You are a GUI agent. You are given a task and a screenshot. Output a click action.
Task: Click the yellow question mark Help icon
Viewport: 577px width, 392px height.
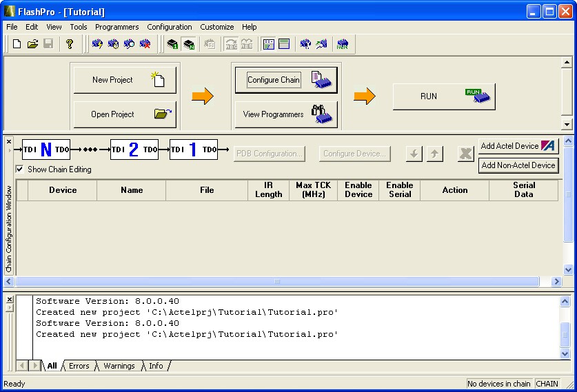(69, 44)
